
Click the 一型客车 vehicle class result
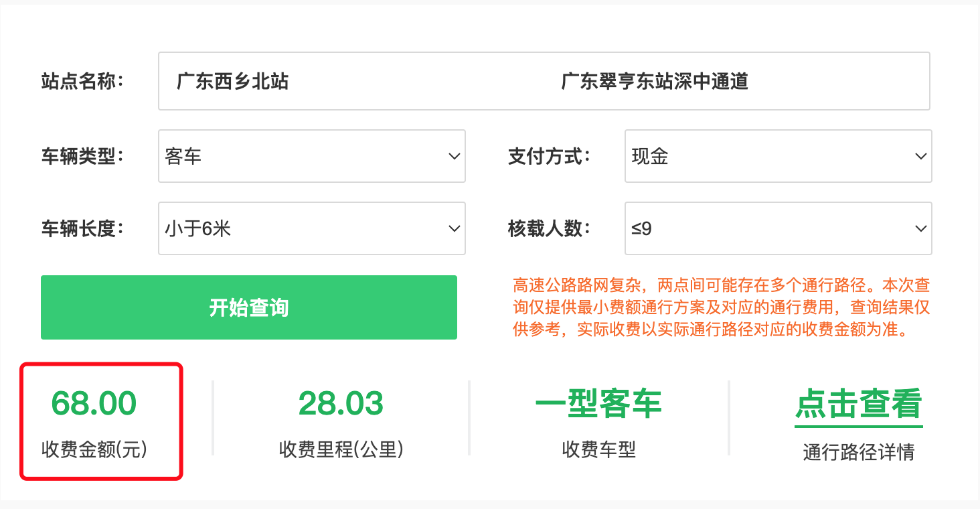(598, 404)
